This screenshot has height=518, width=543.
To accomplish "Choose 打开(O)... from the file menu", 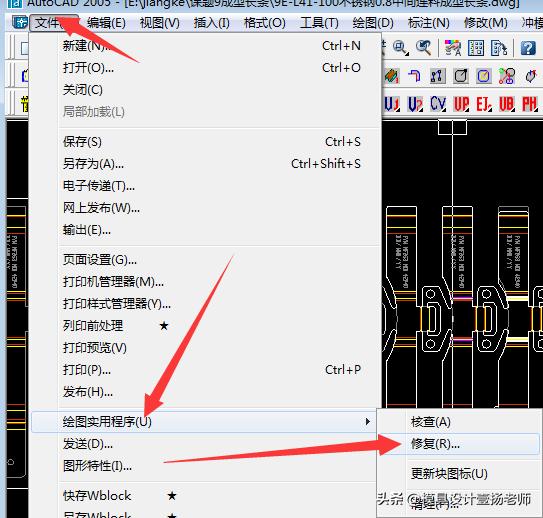I will (206, 68).
